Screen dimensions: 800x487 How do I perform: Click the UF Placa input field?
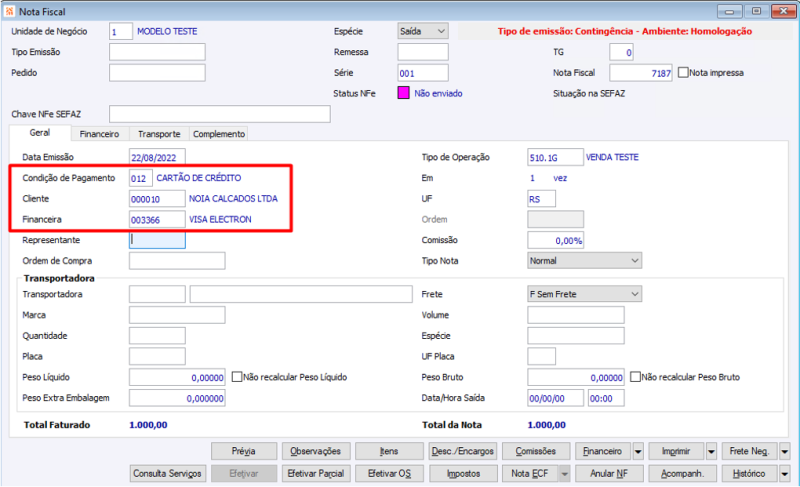[x=541, y=356]
